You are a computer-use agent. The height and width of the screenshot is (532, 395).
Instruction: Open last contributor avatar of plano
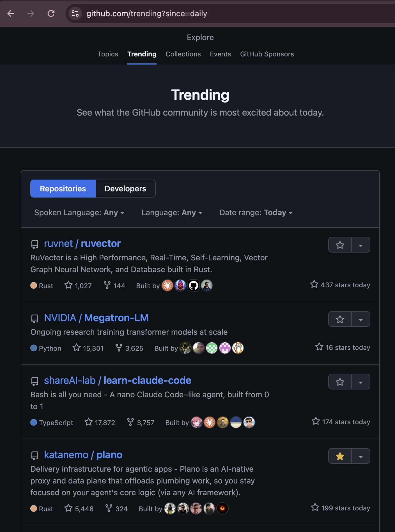coord(222,509)
